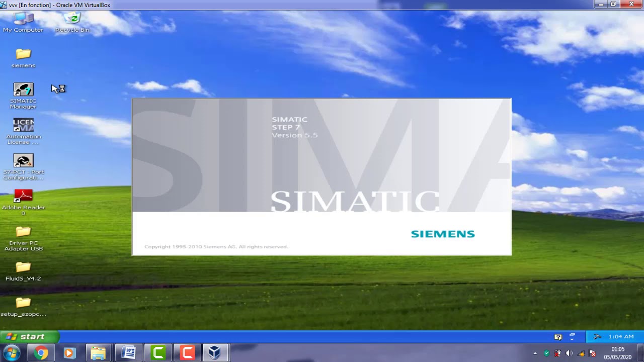Expand the XP taskbar toolbar chevron
644x362 pixels.
(x=572, y=336)
